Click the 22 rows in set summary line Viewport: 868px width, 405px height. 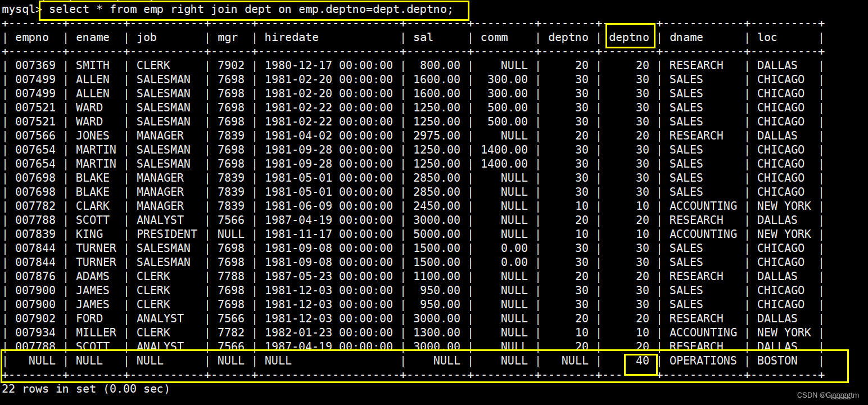click(86, 389)
